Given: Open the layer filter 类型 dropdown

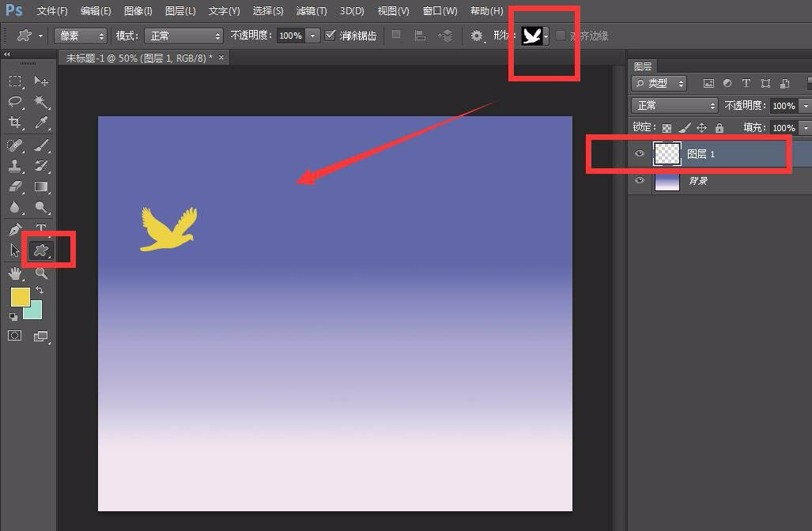Looking at the screenshot, I should [x=659, y=83].
